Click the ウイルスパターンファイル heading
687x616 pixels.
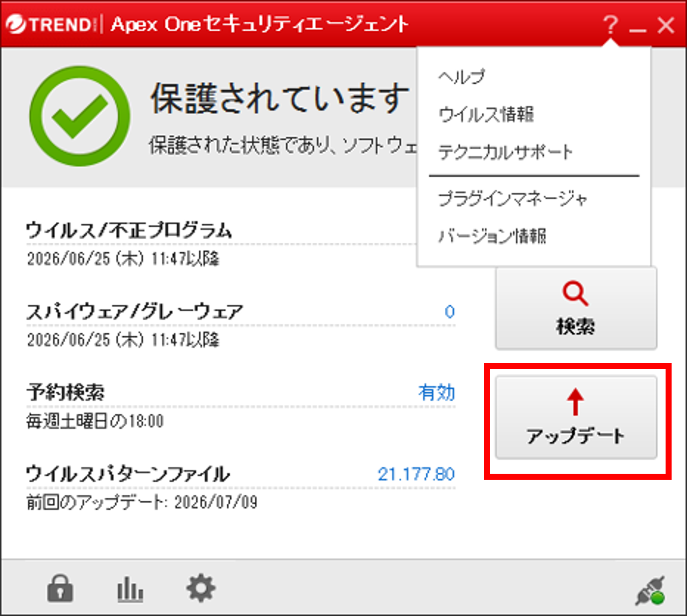[x=128, y=474]
